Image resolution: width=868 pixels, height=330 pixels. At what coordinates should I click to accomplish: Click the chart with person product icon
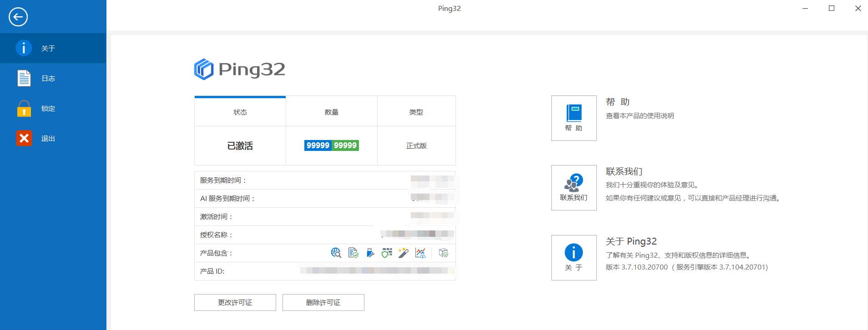click(x=420, y=253)
